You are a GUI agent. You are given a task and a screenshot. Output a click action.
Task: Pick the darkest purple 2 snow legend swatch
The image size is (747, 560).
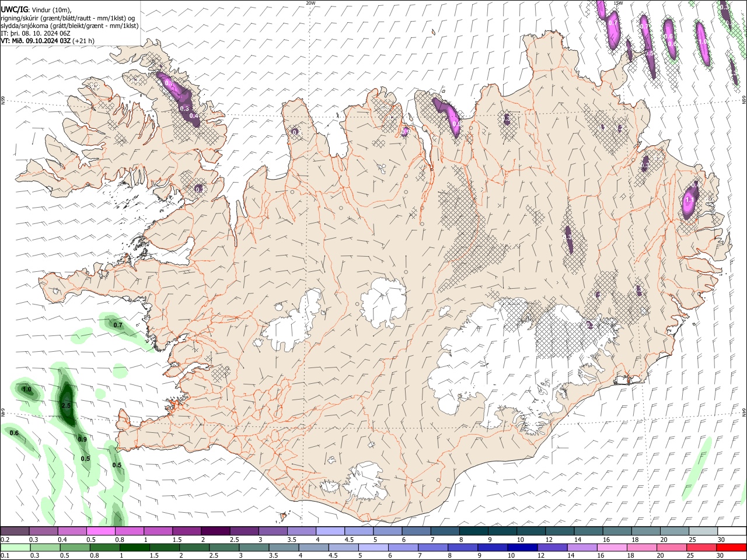click(x=215, y=531)
